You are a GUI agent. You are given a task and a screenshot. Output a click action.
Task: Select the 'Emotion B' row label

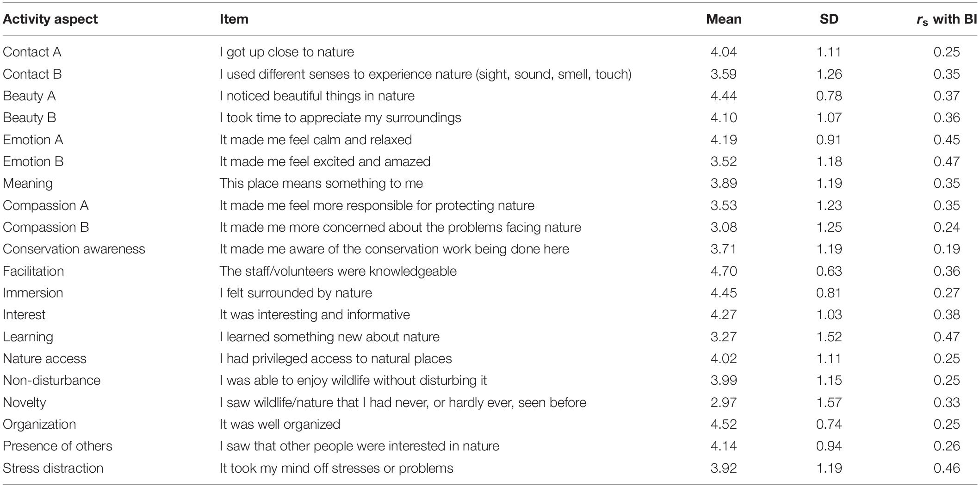click(33, 161)
